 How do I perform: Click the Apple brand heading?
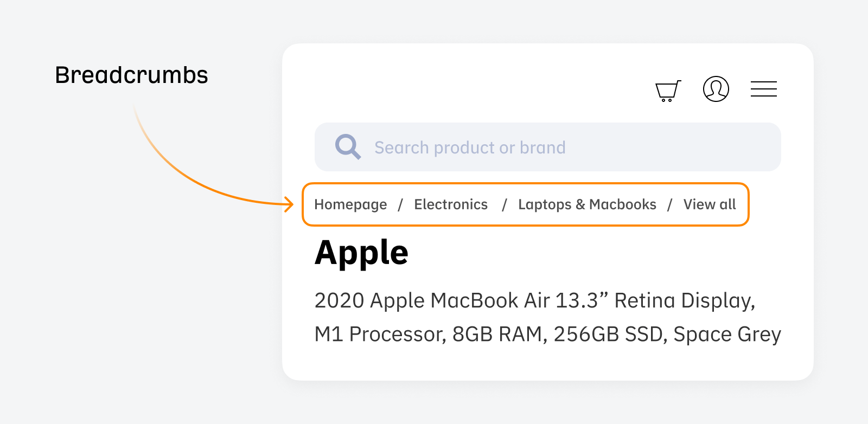pyautogui.click(x=361, y=252)
